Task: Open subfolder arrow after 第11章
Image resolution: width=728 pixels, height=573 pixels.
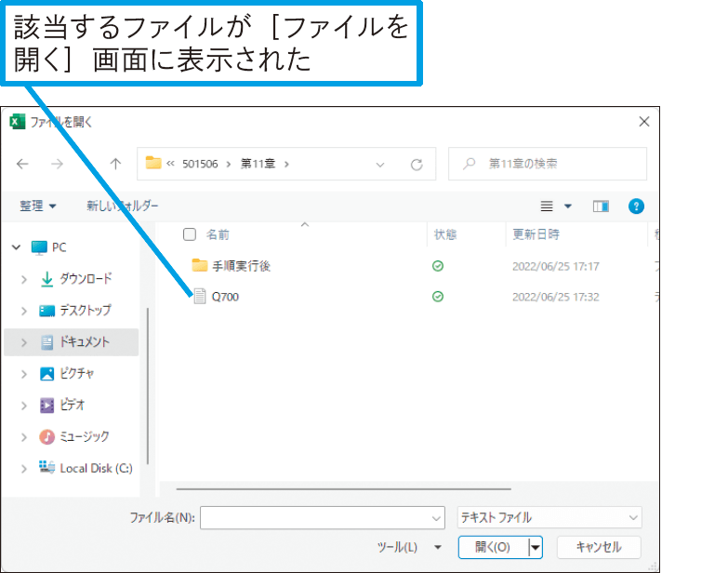Action: click(286, 164)
